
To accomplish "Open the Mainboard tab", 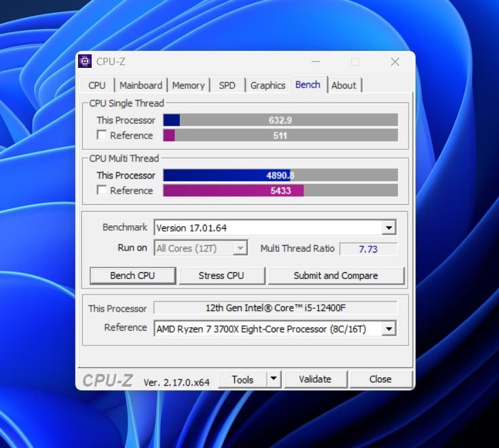I will click(x=141, y=86).
